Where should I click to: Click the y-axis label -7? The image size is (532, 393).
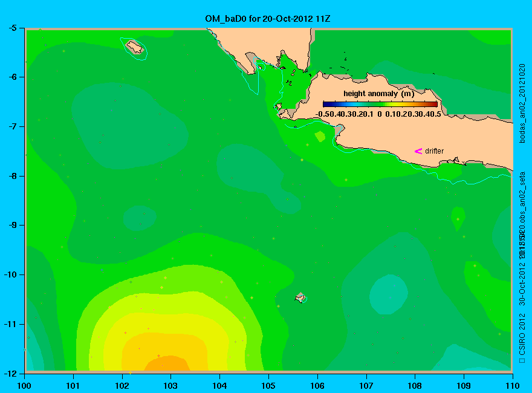13,126
